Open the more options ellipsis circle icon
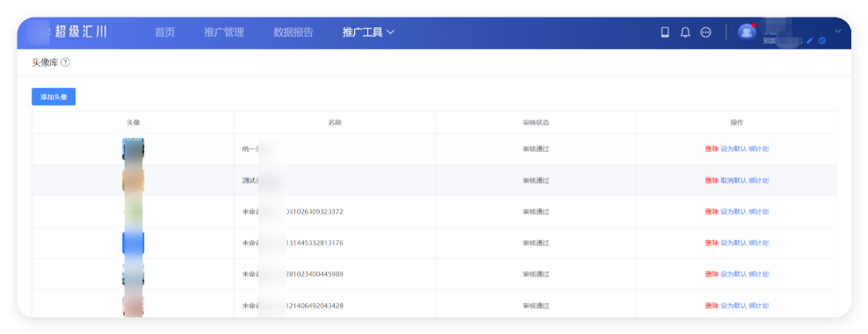This screenshot has width=868, height=334. coord(705,33)
